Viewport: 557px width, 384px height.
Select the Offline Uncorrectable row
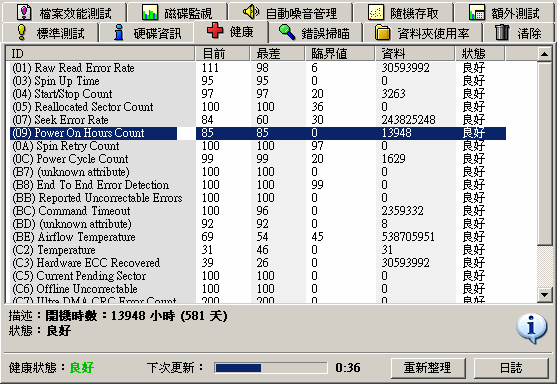point(258,289)
